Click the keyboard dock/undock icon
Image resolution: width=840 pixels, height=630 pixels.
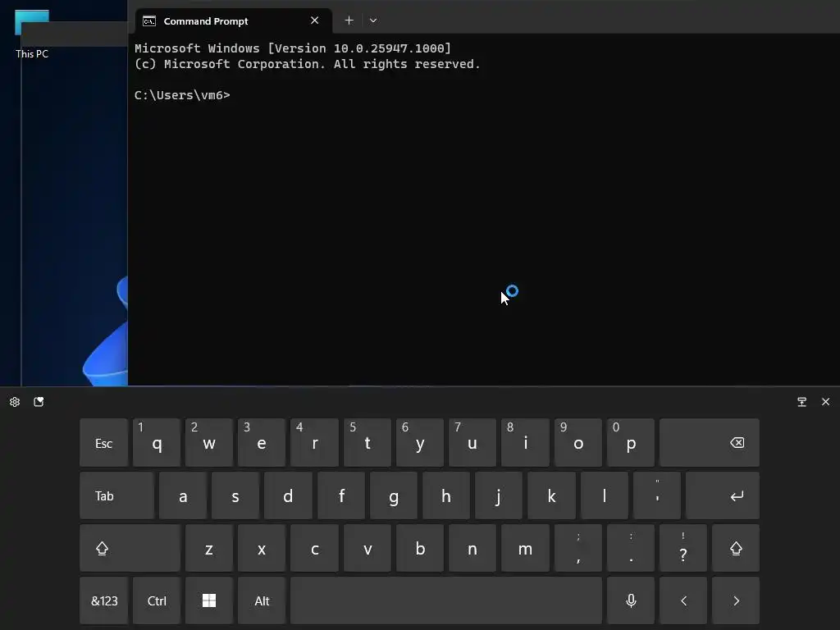pos(802,402)
